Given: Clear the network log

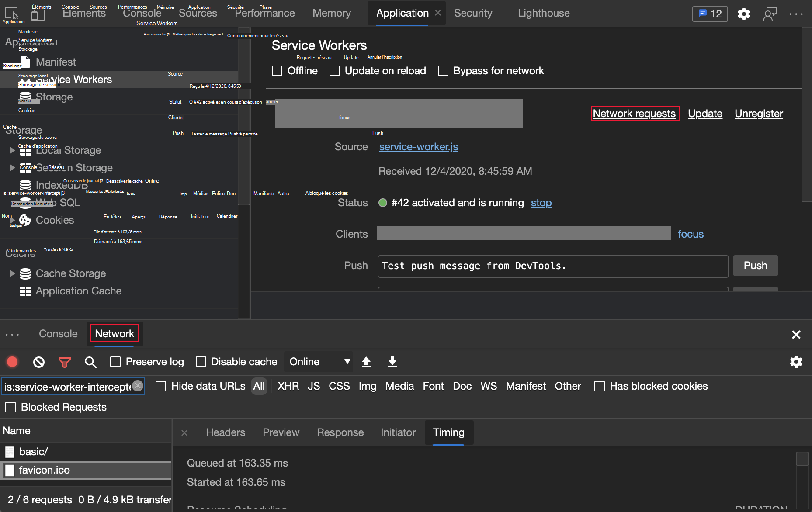Looking at the screenshot, I should click(x=39, y=362).
